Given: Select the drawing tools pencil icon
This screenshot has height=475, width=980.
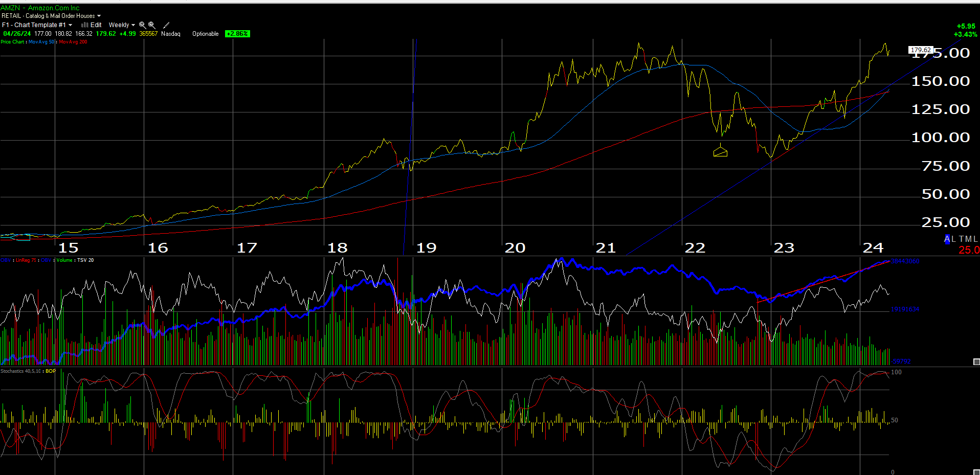Looking at the screenshot, I should pos(166,25).
